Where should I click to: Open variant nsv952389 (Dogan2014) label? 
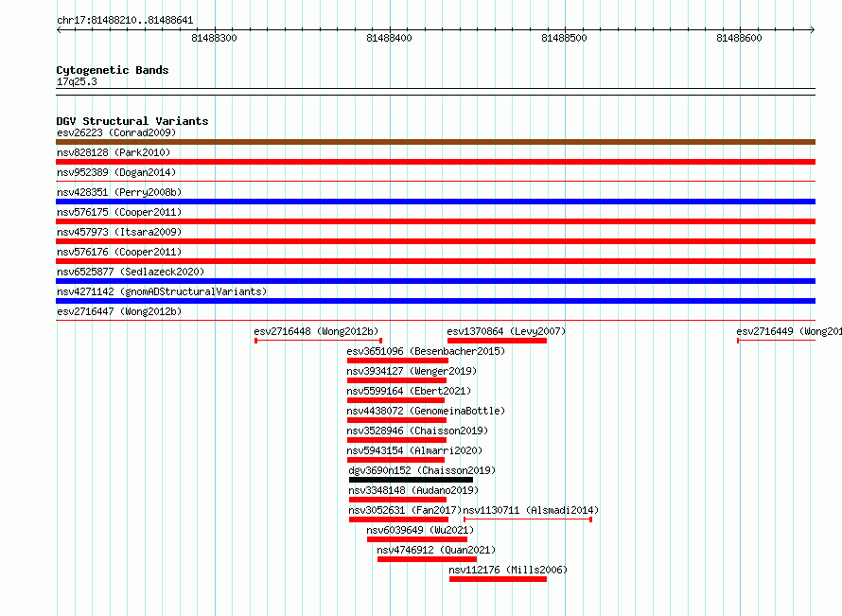116,172
